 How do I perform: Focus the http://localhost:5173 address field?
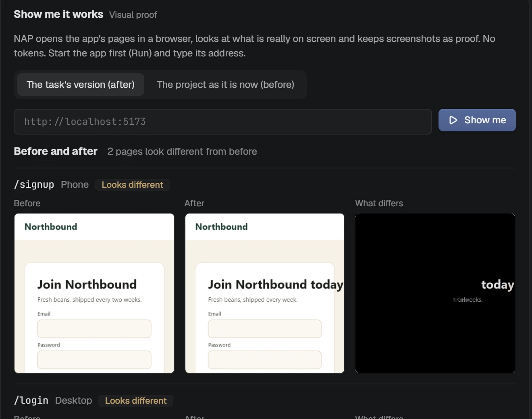(223, 122)
